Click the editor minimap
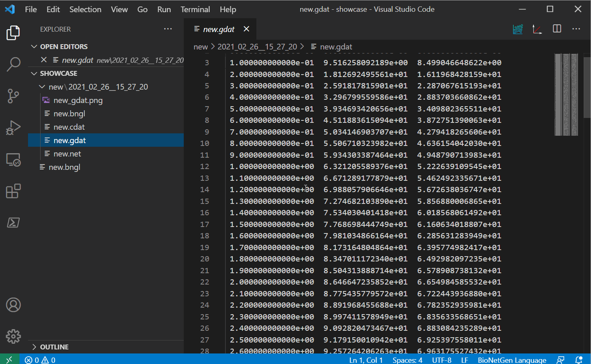The image size is (591, 364). pyautogui.click(x=566, y=94)
